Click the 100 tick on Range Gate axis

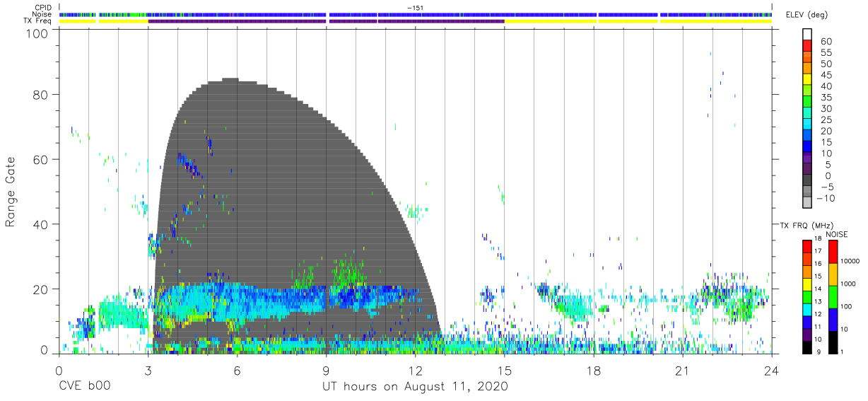[x=37, y=33]
